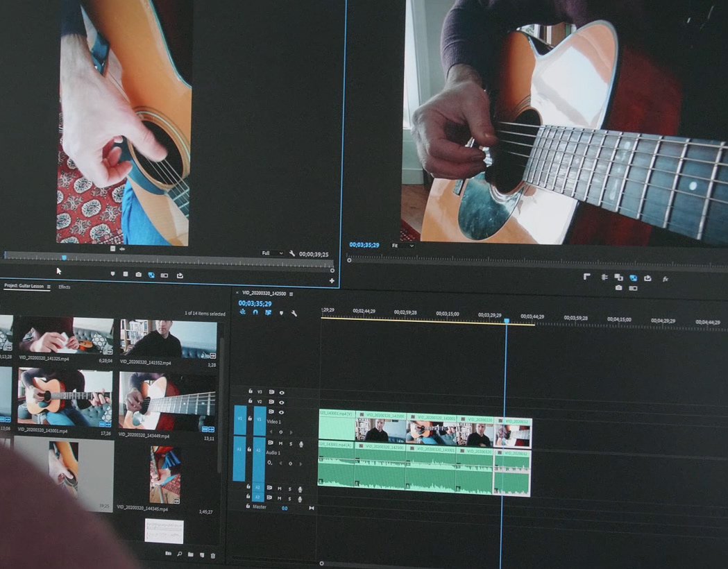Click Automate to Sequence icon in Project panel

pos(168,553)
